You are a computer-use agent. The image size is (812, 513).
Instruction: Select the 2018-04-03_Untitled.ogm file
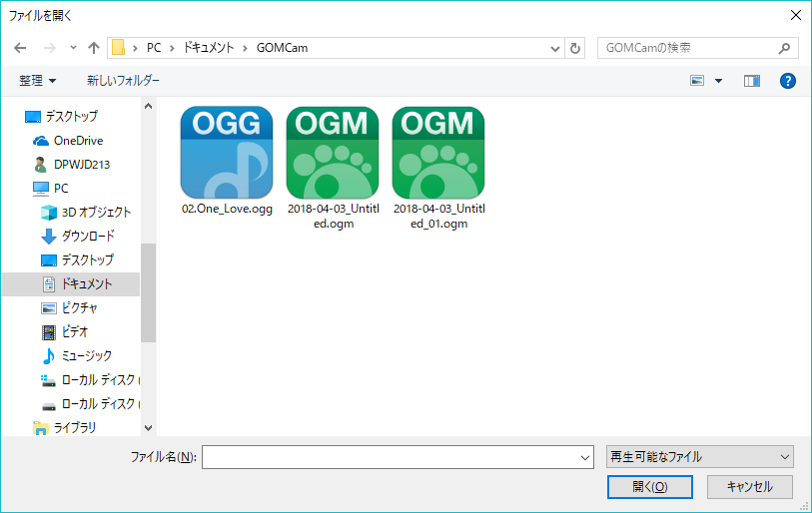point(333,153)
